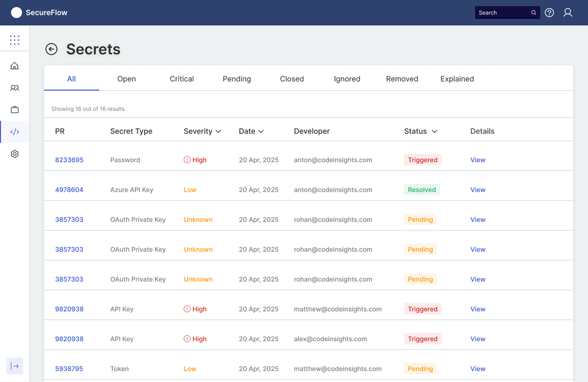View details for alex's API Key row

(478, 339)
